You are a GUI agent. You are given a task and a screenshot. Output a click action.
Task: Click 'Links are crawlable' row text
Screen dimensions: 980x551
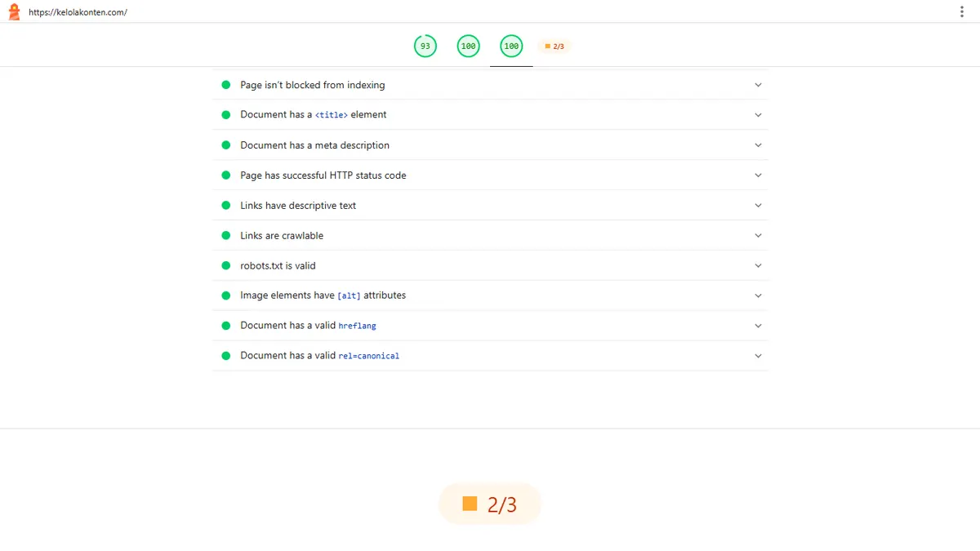pyautogui.click(x=282, y=236)
